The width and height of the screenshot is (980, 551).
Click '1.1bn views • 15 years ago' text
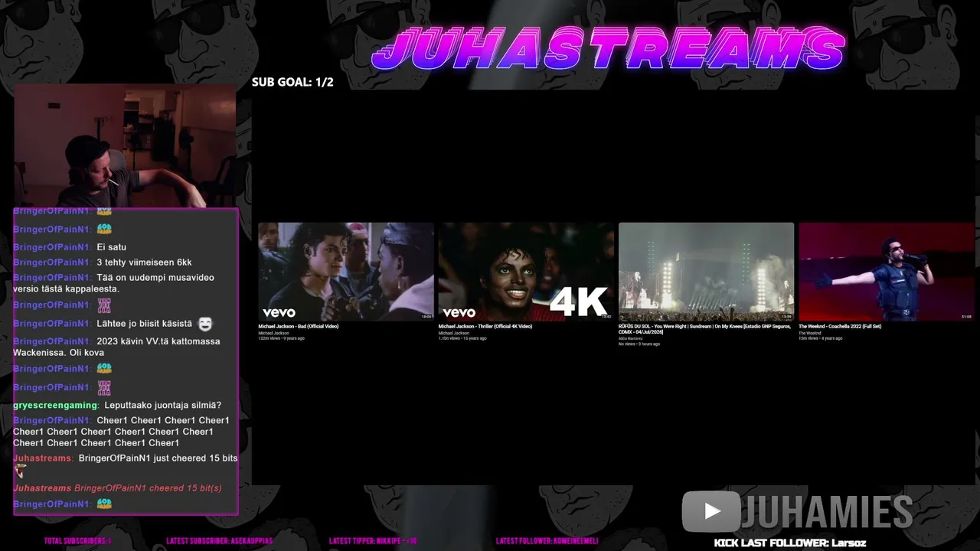point(462,338)
